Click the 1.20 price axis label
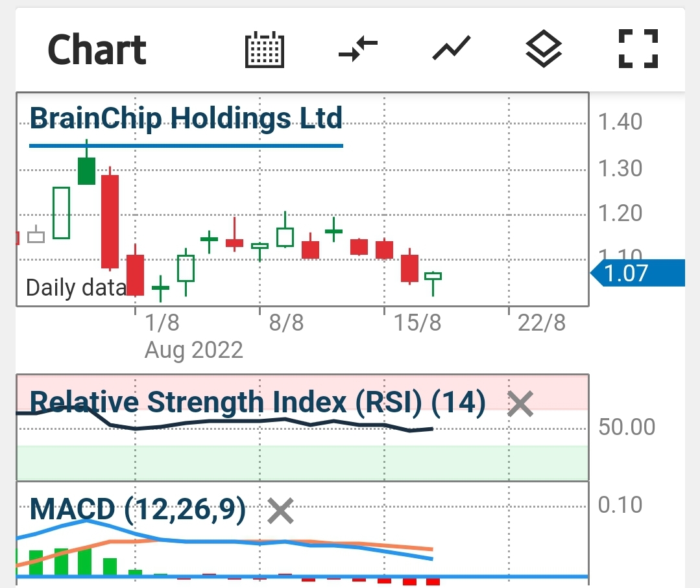The height and width of the screenshot is (588, 700). tap(620, 213)
